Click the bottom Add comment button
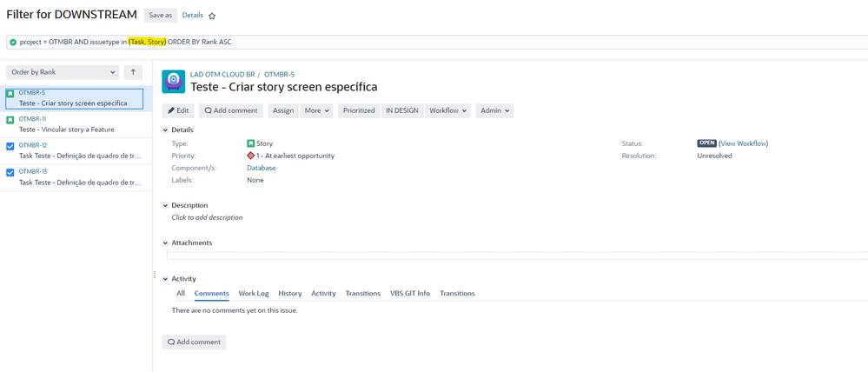Viewport: 868px width, 372px height. pos(194,342)
